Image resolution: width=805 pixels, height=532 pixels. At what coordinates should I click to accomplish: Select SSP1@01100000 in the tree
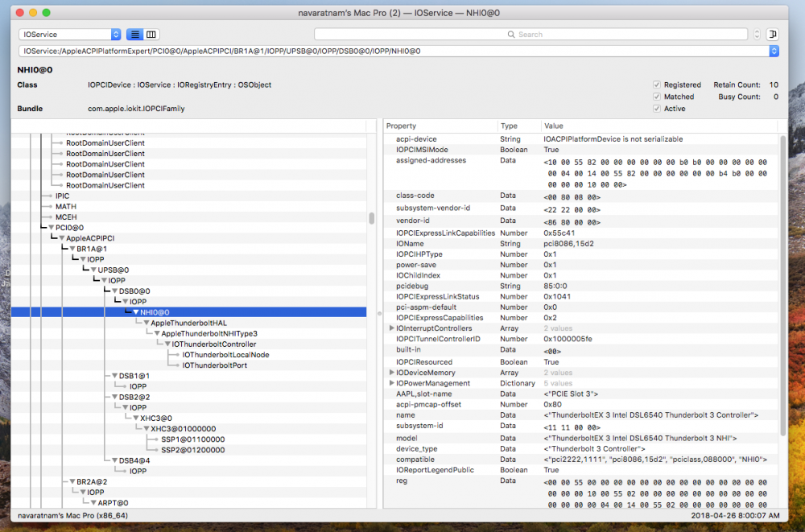tap(192, 439)
